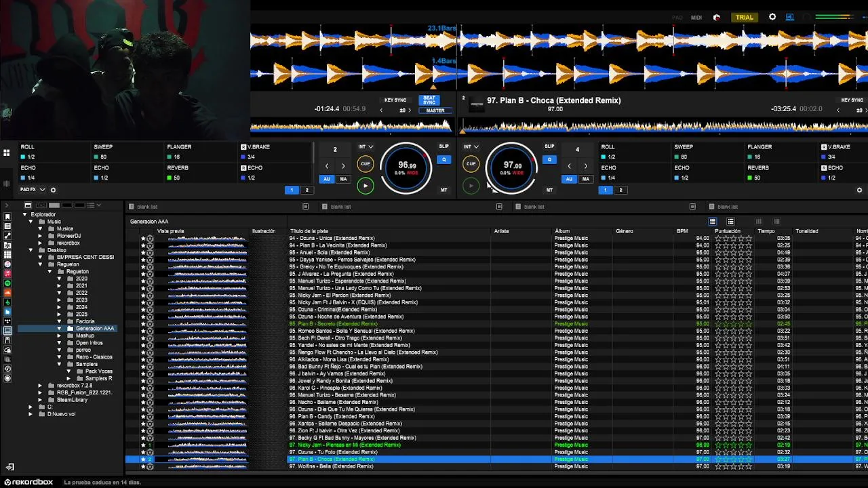Collapse the Desktop tree node

31,250
